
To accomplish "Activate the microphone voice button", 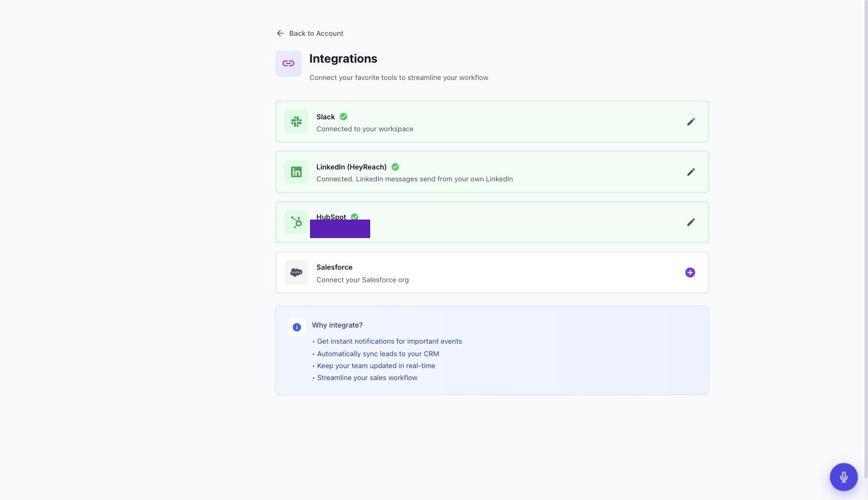I will point(844,477).
